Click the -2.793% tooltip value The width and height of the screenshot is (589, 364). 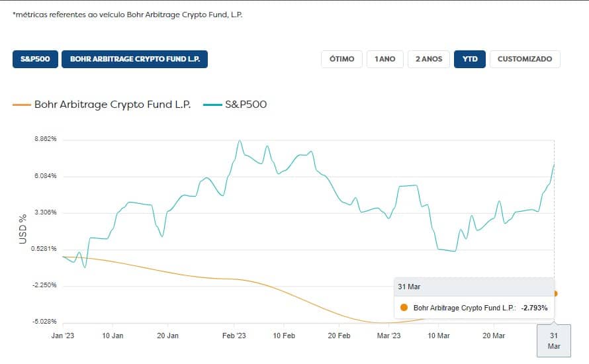534,308
